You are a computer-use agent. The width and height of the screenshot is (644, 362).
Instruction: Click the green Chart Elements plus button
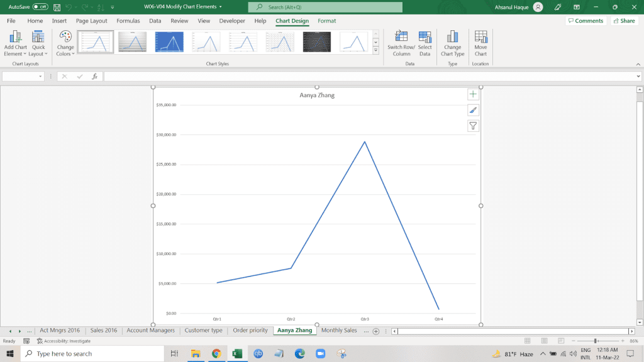473,94
